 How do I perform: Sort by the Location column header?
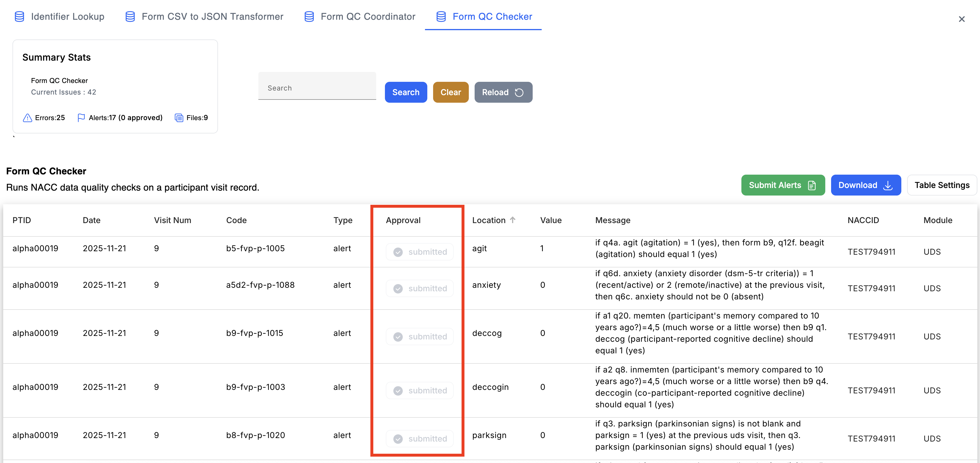coord(489,220)
